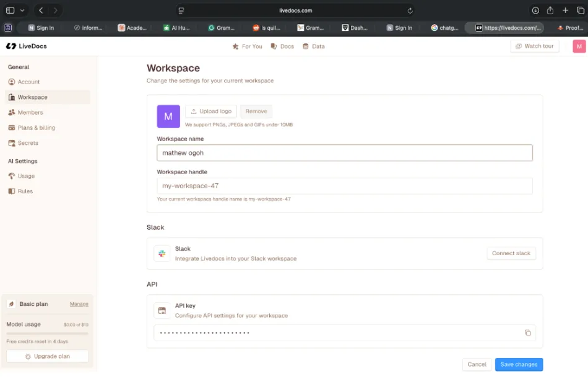Click the LiveDocs logo in the header

coord(27,46)
